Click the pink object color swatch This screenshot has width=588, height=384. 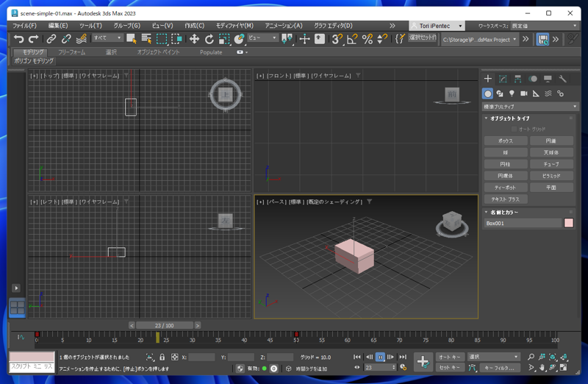(x=568, y=223)
